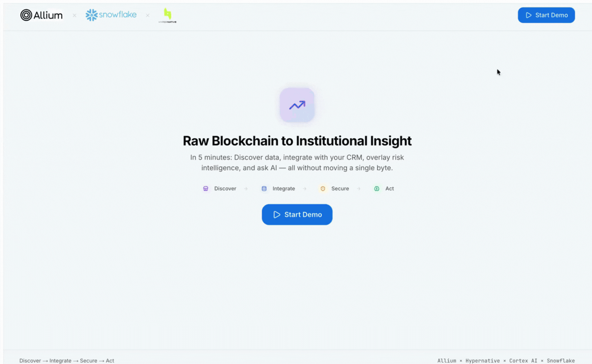Viewport: 592px width, 364px height.
Task: Select the orange shield Secure icon
Action: (323, 189)
